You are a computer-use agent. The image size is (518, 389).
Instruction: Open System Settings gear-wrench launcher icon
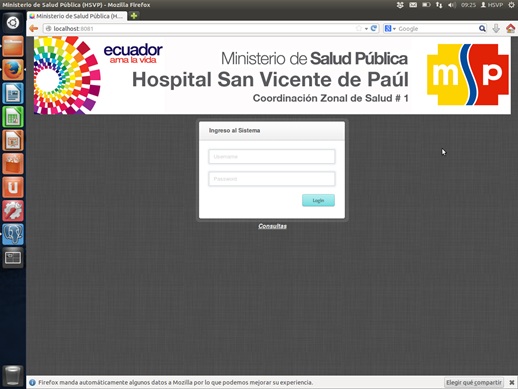click(x=13, y=211)
